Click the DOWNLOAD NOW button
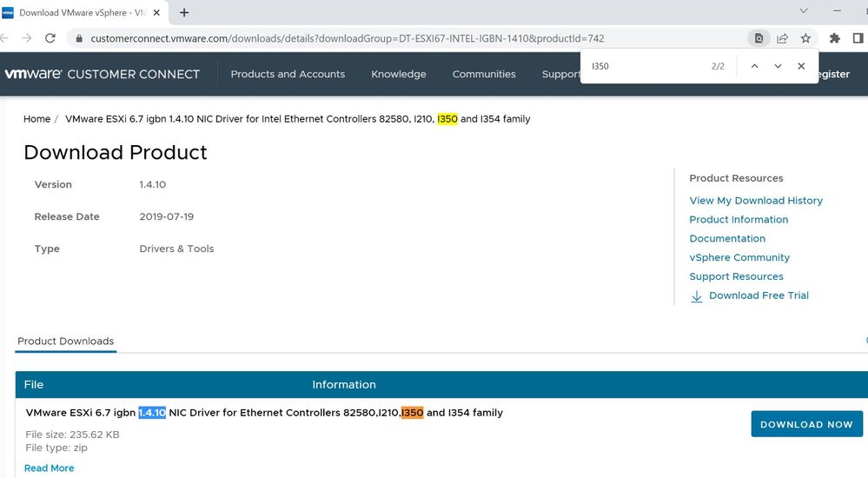 click(x=806, y=424)
